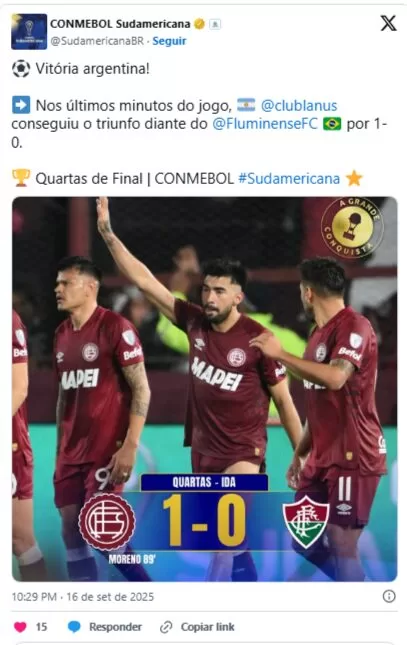Viewport: 407px width, 645px height.
Task: Follow the account via Seguir
Action: pos(169,41)
